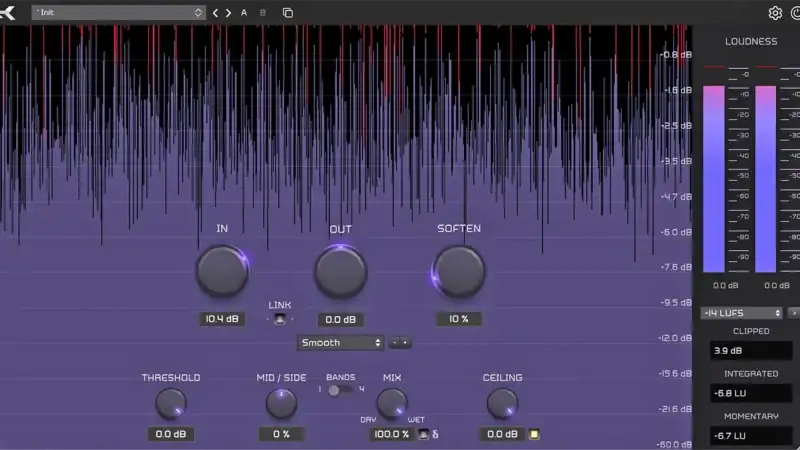Toggle the yellow square beside CEILING value
The height and width of the screenshot is (450, 800).
(x=534, y=434)
